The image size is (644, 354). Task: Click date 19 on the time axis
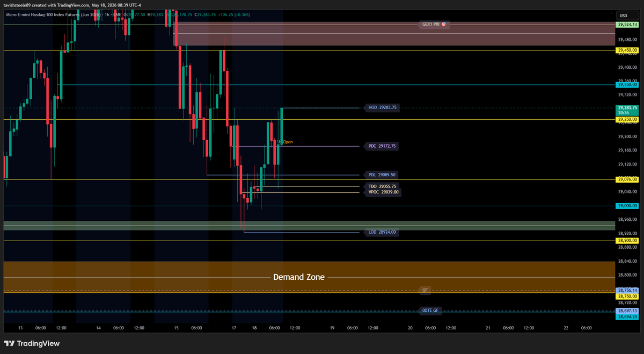click(332, 328)
